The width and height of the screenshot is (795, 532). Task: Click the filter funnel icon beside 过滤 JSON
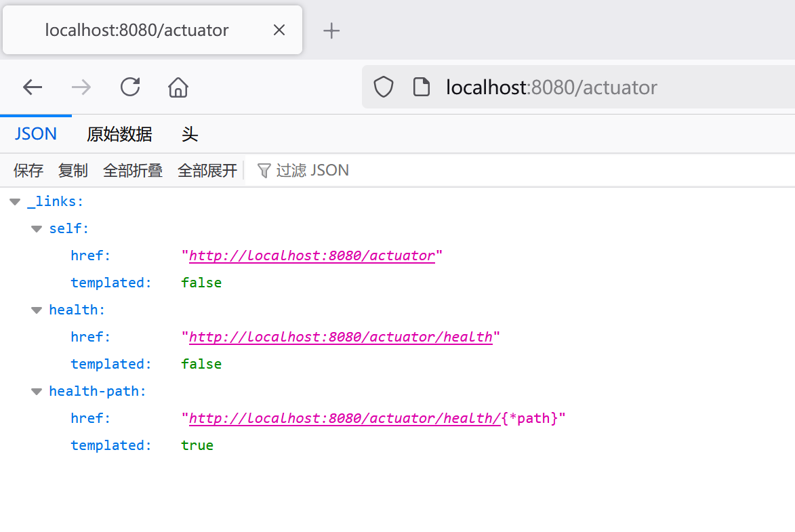[264, 170]
